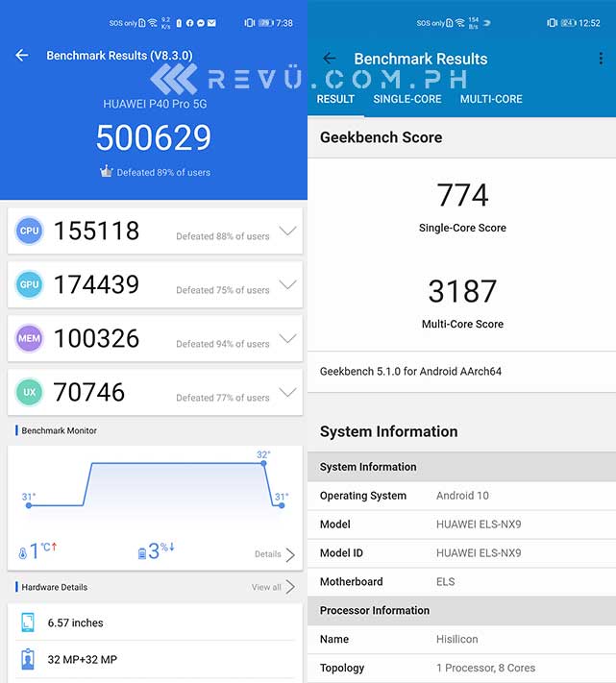
Task: Tap the Benchmark Monitor heading
Action: [x=60, y=430]
